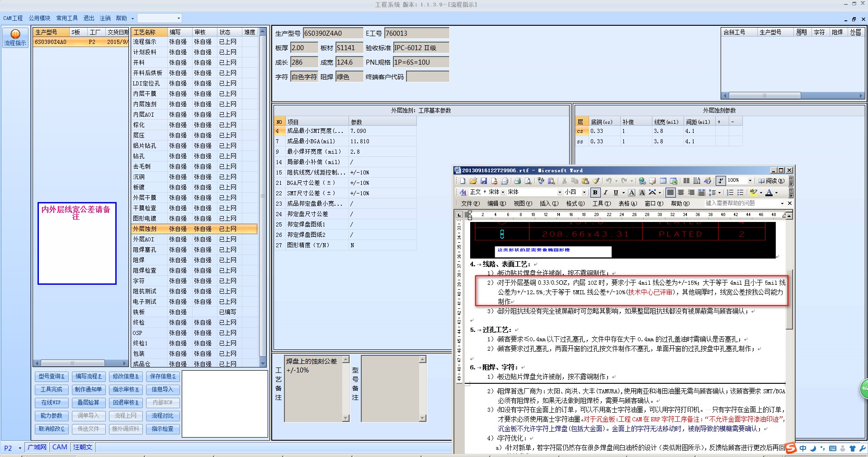Image resolution: width=868 pixels, height=457 pixels.
Task: Click Cut scissors icon in Word
Action: (x=564, y=181)
